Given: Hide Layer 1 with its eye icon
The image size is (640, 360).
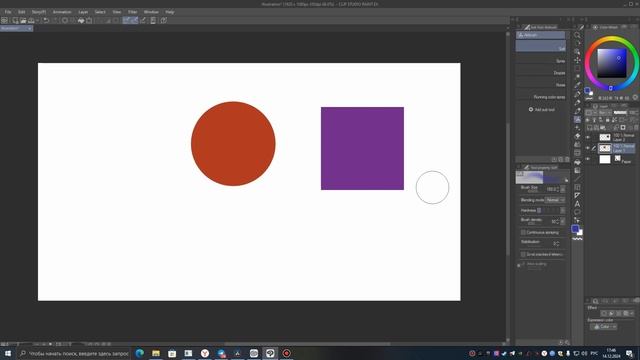Looking at the screenshot, I should click(588, 148).
